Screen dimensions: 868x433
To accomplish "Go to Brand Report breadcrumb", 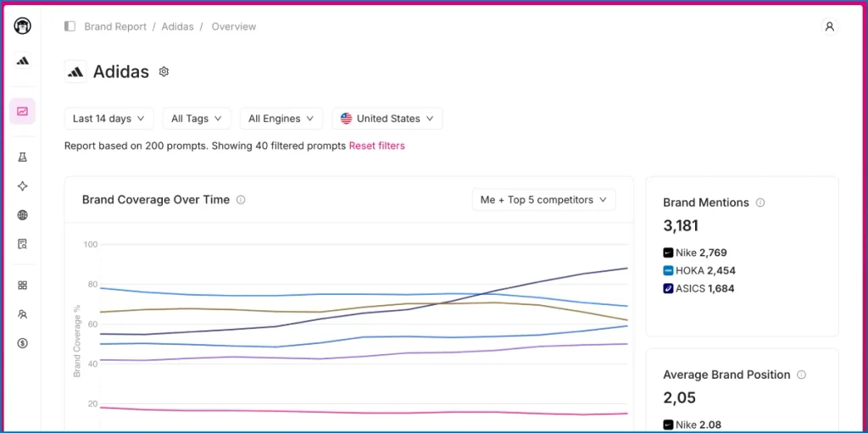I will coord(115,26).
